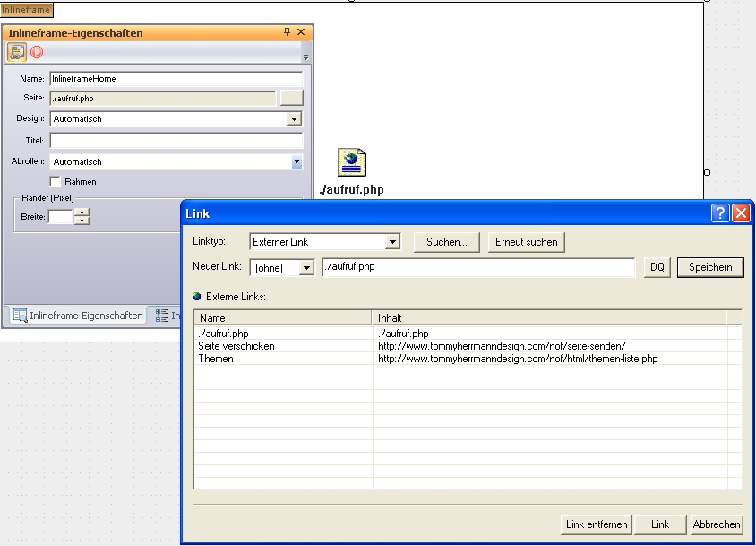Expand the Abrollen dropdown
This screenshot has height=546, width=756.
[296, 162]
